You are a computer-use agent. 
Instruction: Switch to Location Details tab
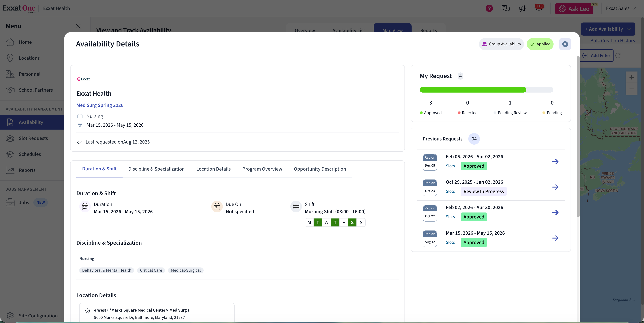click(213, 169)
